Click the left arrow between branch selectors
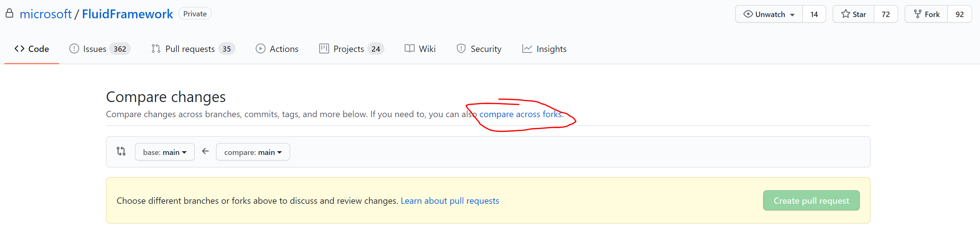The height and width of the screenshot is (234, 980). pyautogui.click(x=205, y=151)
